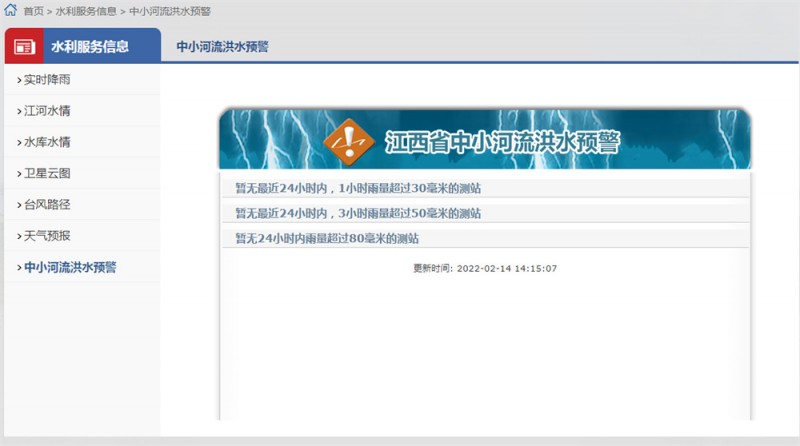Image resolution: width=800 pixels, height=446 pixels.
Task: Click the 中小河流洪水预警 breadcrumb text
Action: pyautogui.click(x=170, y=11)
